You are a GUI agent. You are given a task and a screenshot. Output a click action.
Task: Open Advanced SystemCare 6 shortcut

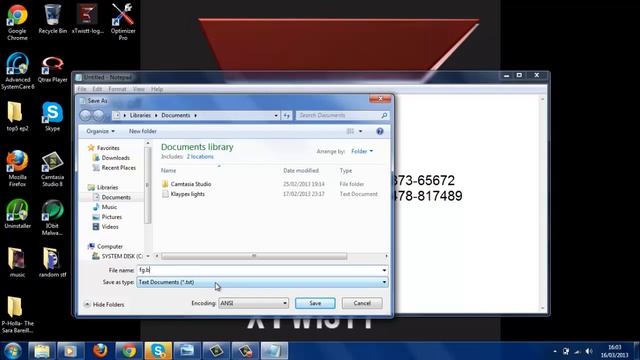coord(18,71)
